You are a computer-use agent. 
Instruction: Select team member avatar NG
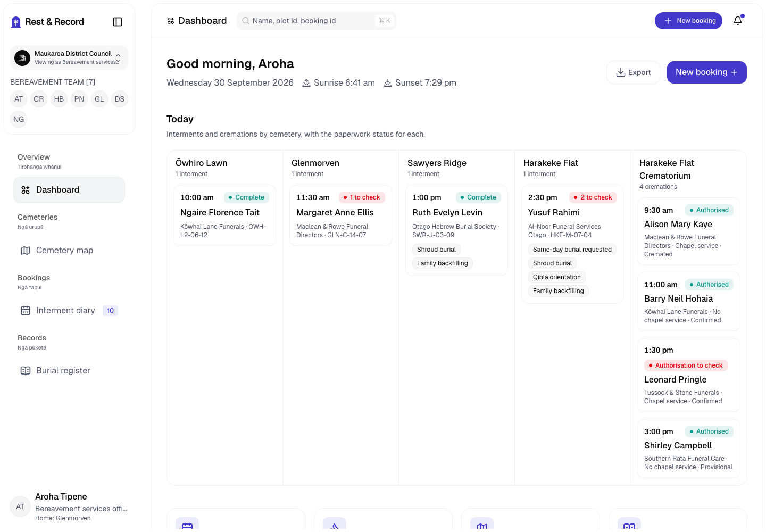(x=19, y=119)
